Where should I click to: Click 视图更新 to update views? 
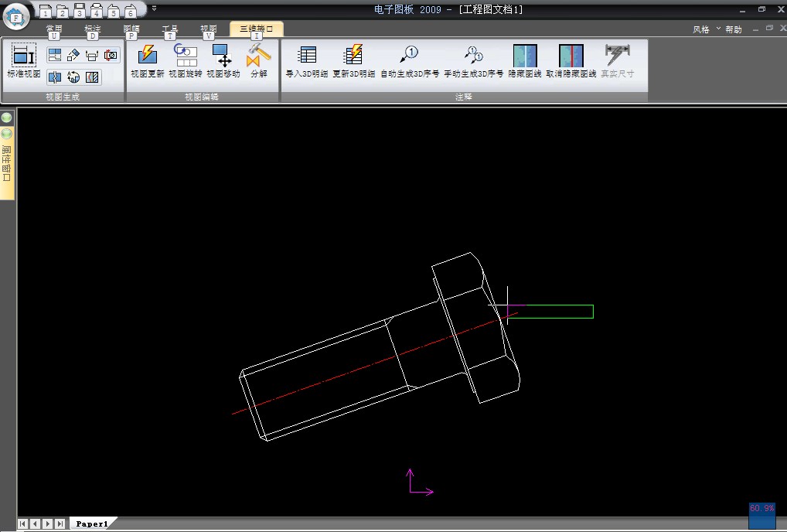point(148,61)
